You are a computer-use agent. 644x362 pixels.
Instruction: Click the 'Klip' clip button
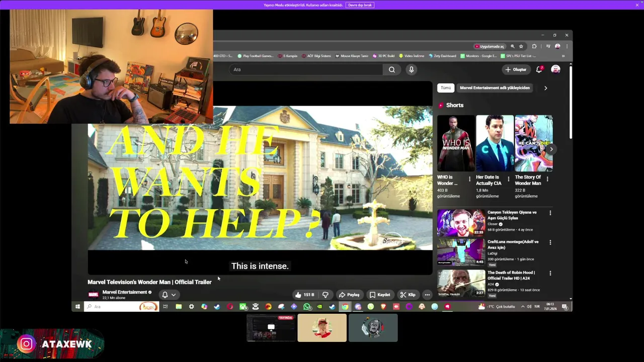coord(408,295)
